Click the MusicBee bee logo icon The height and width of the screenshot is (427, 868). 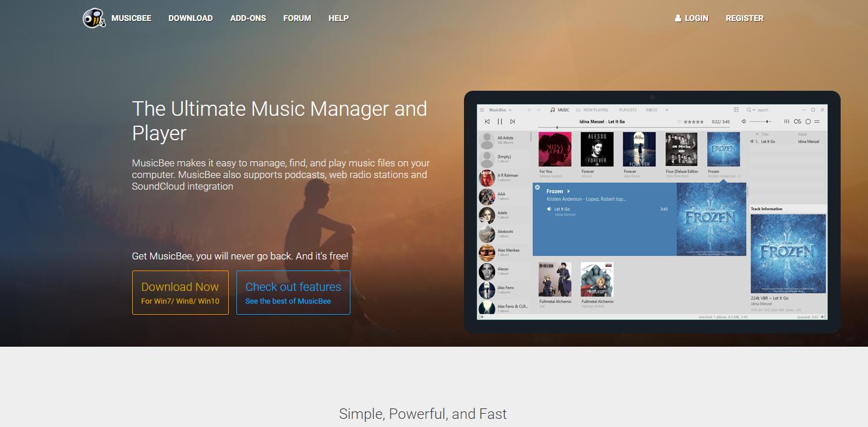coord(94,18)
